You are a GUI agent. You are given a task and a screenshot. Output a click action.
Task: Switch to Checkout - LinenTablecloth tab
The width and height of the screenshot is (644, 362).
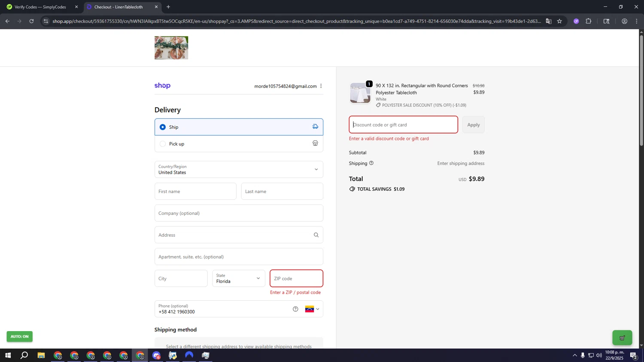pyautogui.click(x=118, y=7)
